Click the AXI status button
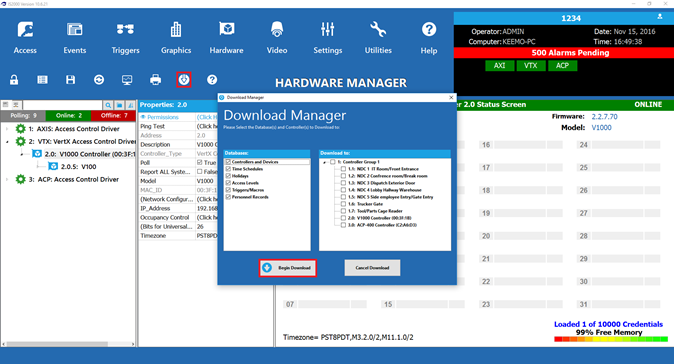The height and width of the screenshot is (364, 674). pos(499,65)
